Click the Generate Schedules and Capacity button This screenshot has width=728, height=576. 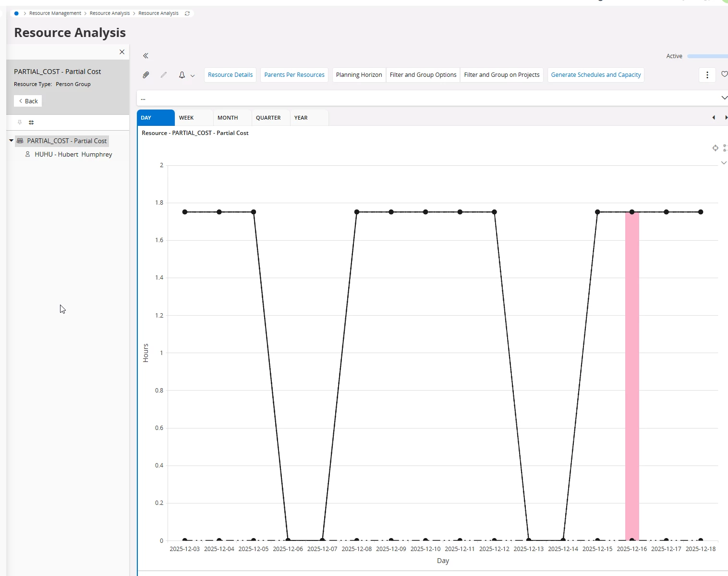595,75
